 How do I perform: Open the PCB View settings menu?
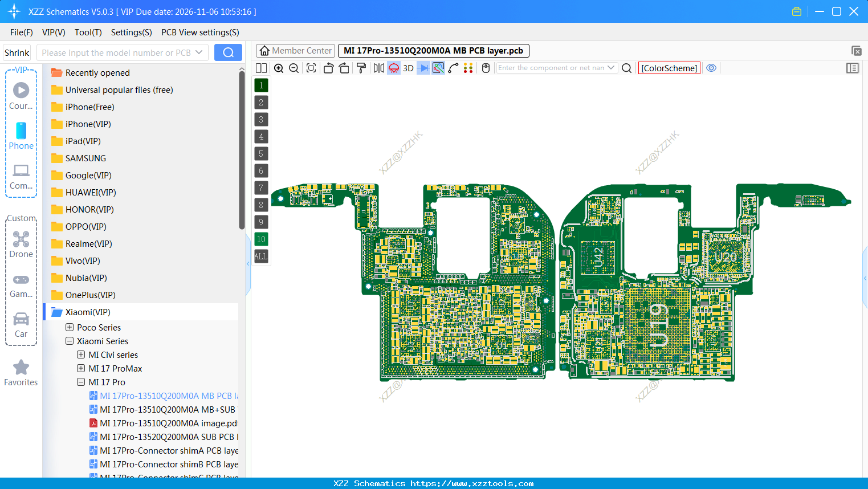pyautogui.click(x=200, y=32)
